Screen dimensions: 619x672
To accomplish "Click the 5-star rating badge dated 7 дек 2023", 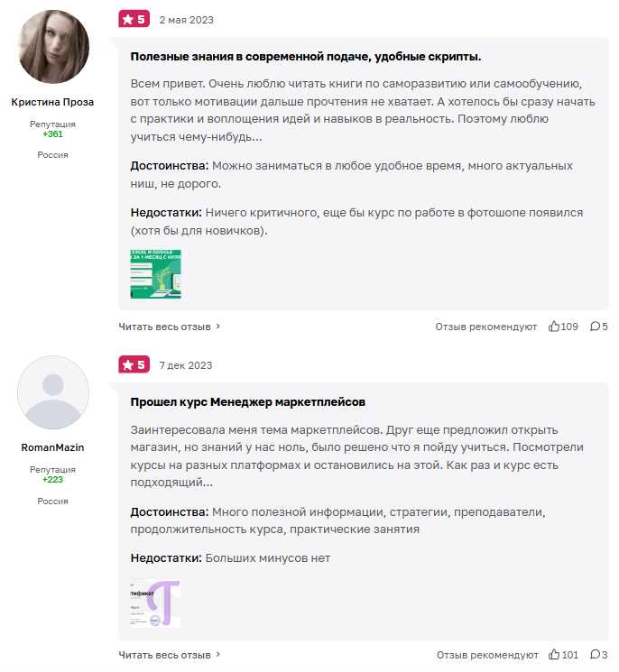I will [x=134, y=364].
